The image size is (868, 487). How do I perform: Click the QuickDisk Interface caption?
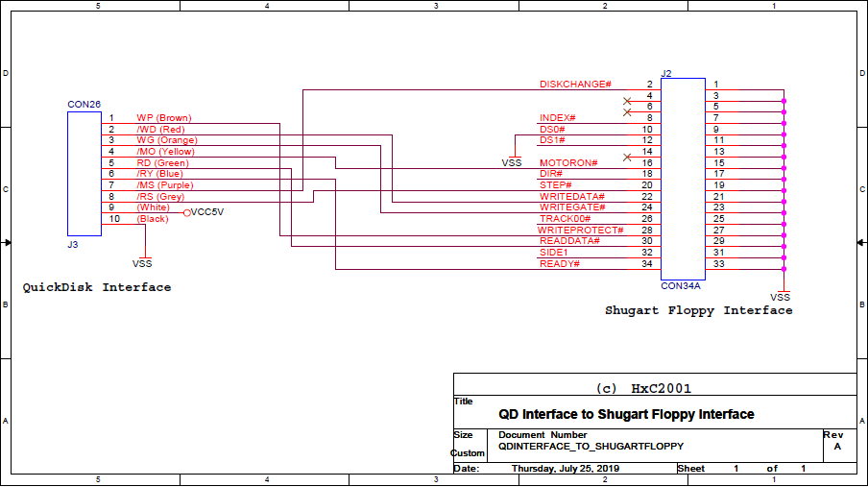tap(97, 287)
